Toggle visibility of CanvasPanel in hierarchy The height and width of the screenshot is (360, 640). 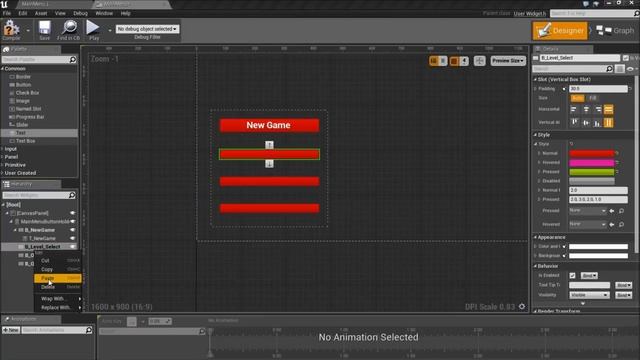click(x=73, y=213)
